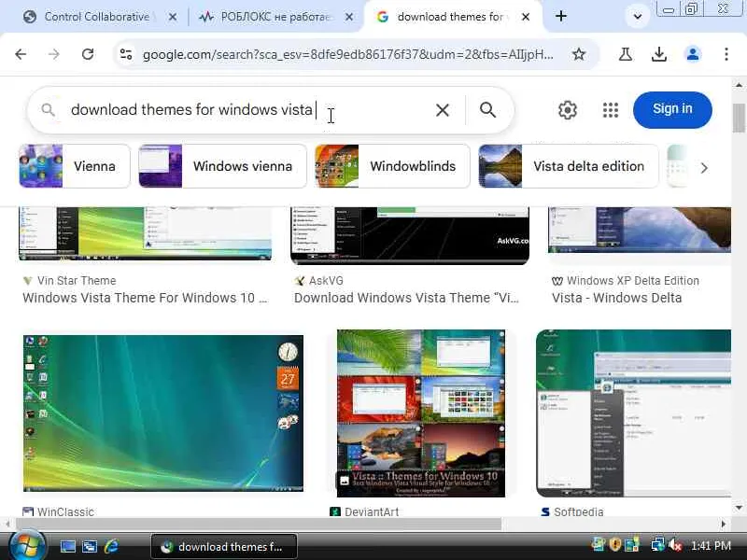
Task: Click the Sign in button
Action: (672, 109)
